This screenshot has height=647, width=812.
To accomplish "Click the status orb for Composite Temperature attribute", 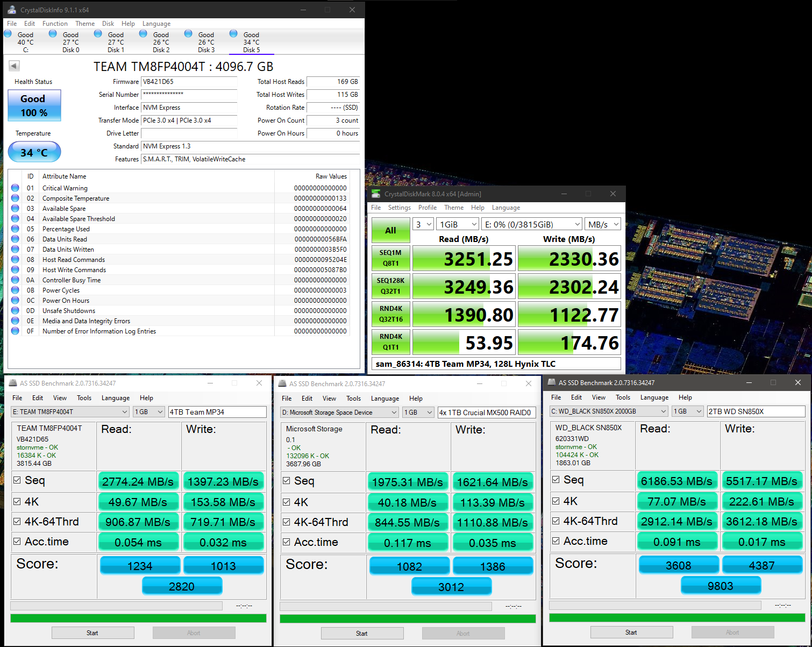I will (15, 198).
